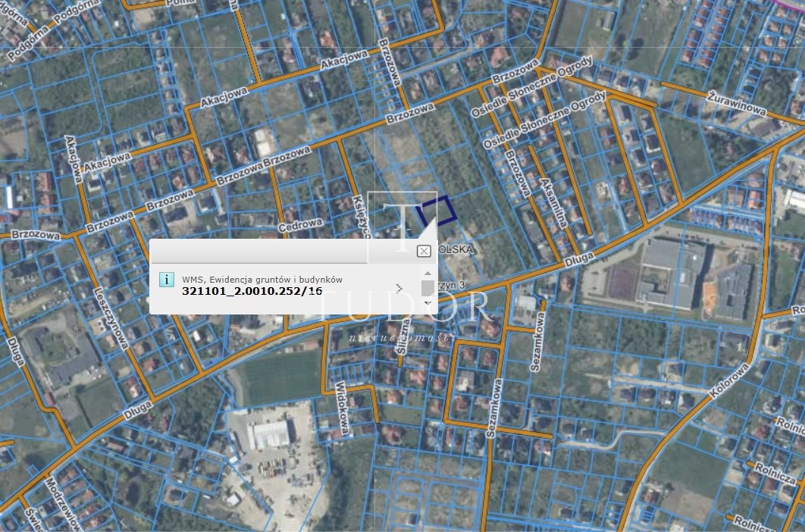Select the dark blue highlighted parcel outline
The image size is (805, 532).
pos(437,209)
